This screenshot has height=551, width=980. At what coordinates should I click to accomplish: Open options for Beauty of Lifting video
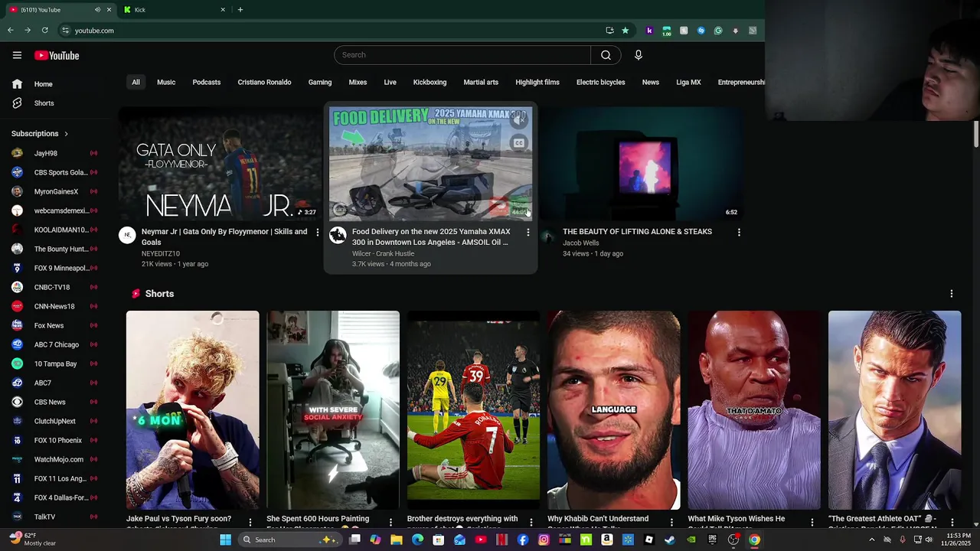coord(739,232)
